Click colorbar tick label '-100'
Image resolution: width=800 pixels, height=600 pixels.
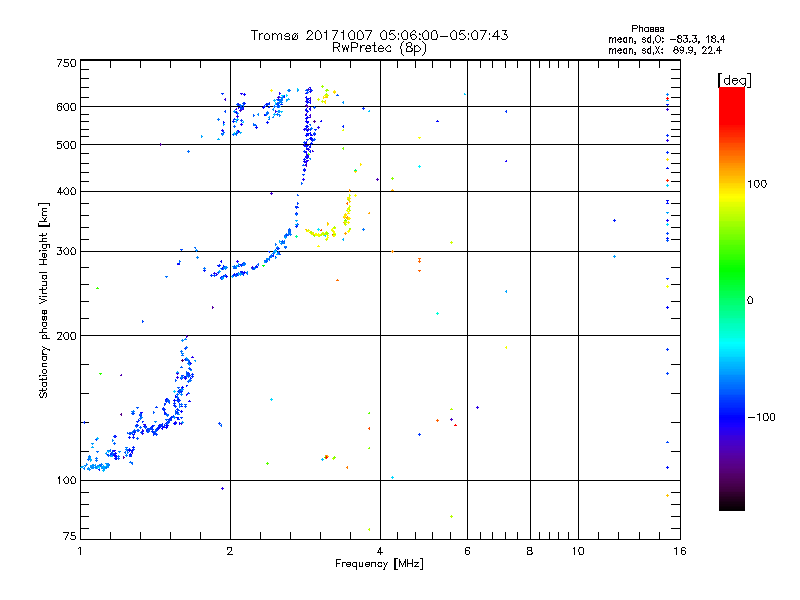[x=761, y=417]
